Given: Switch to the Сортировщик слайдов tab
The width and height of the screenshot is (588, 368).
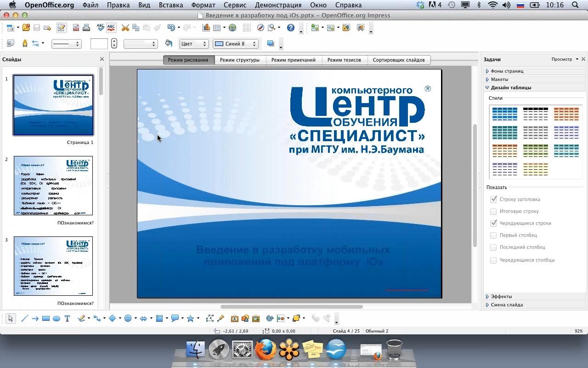Looking at the screenshot, I should 399,60.
